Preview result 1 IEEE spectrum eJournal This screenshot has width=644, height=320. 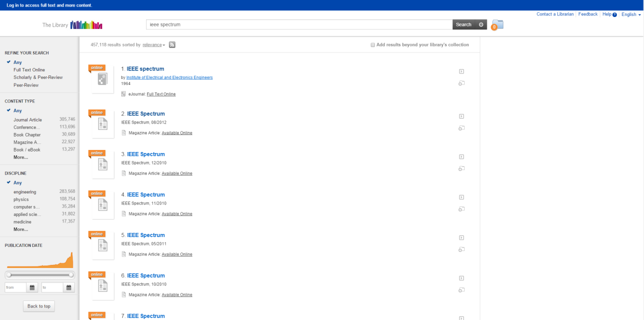(x=462, y=71)
